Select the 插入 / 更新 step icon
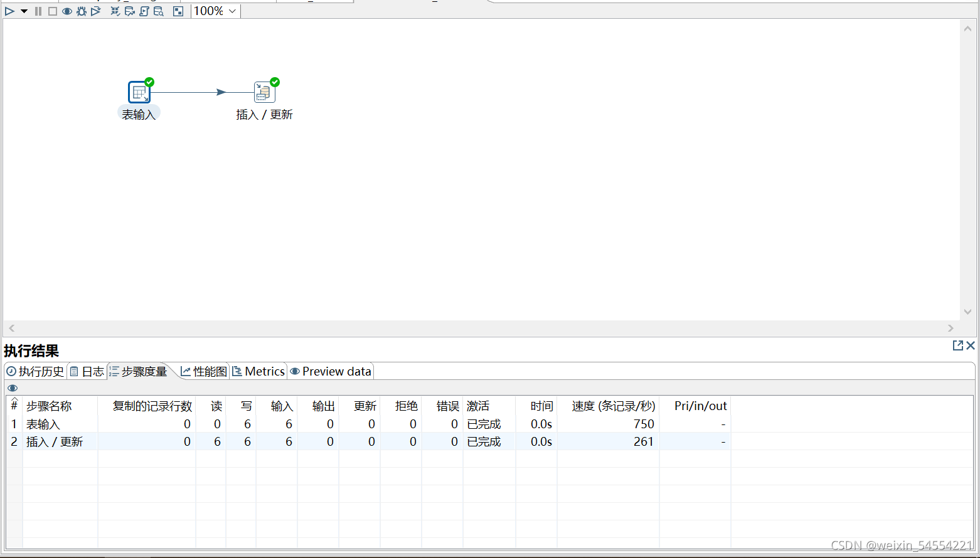The height and width of the screenshot is (558, 980). click(x=264, y=92)
